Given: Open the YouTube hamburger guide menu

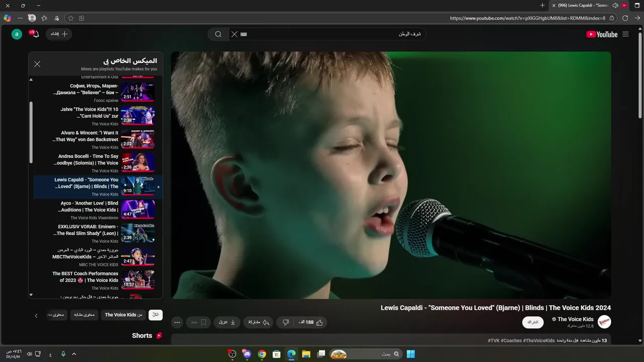Looking at the screenshot, I should pos(625,34).
